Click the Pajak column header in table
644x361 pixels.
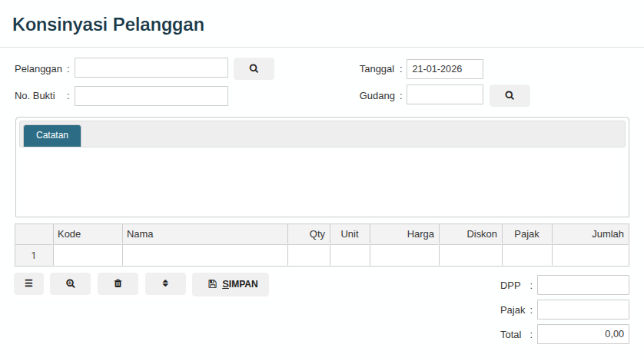(527, 234)
